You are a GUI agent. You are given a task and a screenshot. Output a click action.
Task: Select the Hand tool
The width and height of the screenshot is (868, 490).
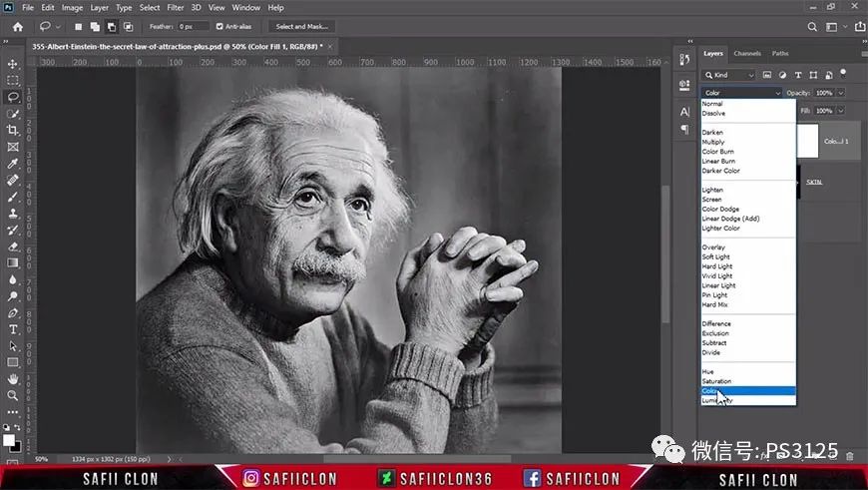pyautogui.click(x=13, y=379)
